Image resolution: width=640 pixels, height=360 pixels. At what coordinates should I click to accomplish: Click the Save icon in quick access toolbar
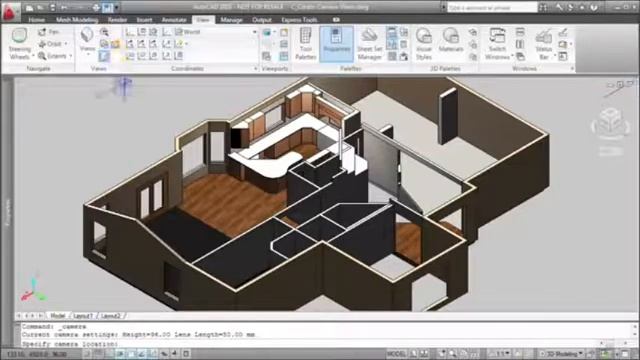coord(53,7)
